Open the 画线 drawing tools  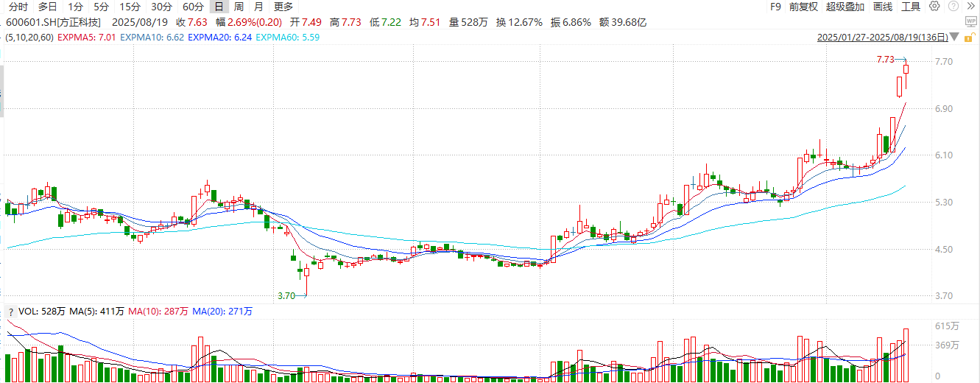pyautogui.click(x=883, y=7)
